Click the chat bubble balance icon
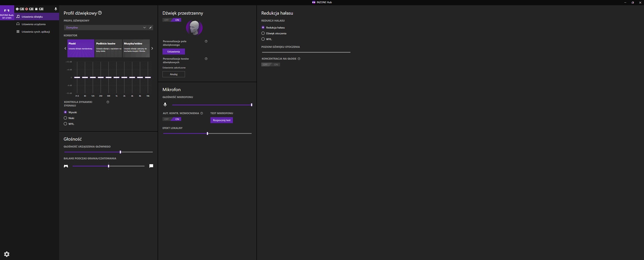The height and width of the screenshot is (260, 644). pyautogui.click(x=151, y=166)
